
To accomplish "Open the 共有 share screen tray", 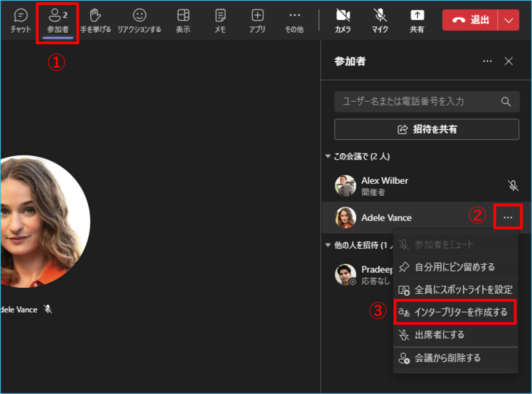I will pyautogui.click(x=417, y=20).
